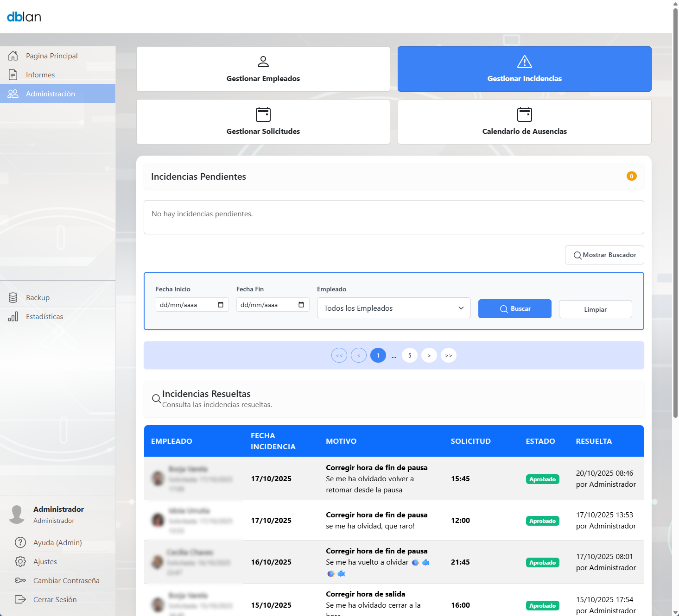Click the Limpiar button

pos(595,309)
